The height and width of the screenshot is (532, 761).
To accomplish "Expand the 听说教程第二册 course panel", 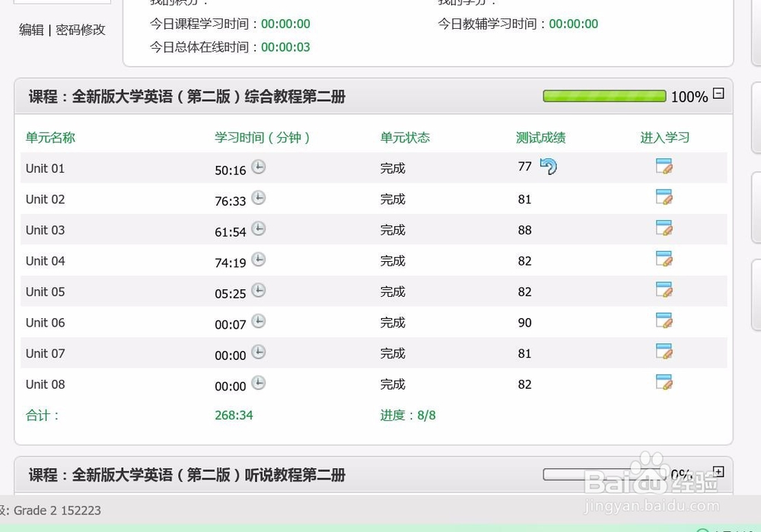I will pos(718,472).
